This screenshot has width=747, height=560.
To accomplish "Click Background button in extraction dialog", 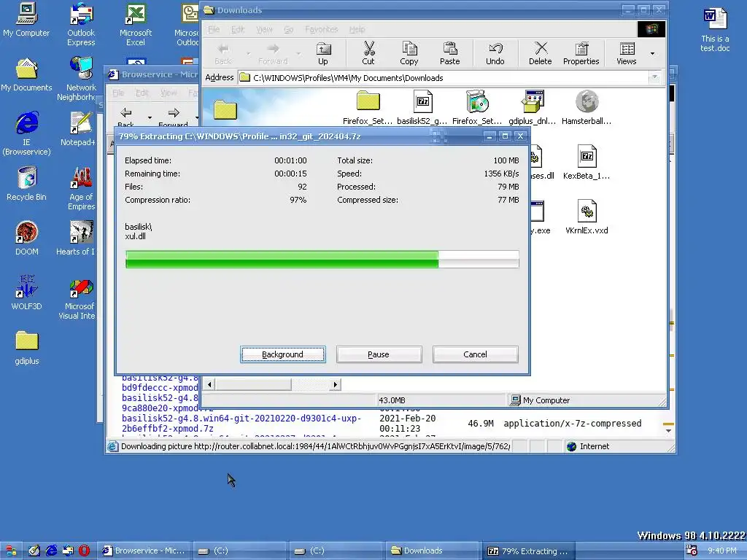I will coord(283,354).
